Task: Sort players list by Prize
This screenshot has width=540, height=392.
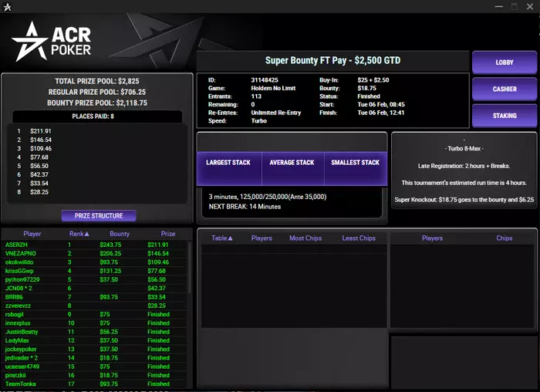Action: 168,234
